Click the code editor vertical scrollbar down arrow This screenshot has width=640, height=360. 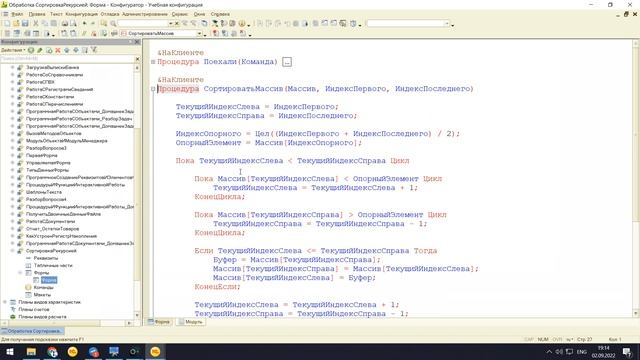636,313
